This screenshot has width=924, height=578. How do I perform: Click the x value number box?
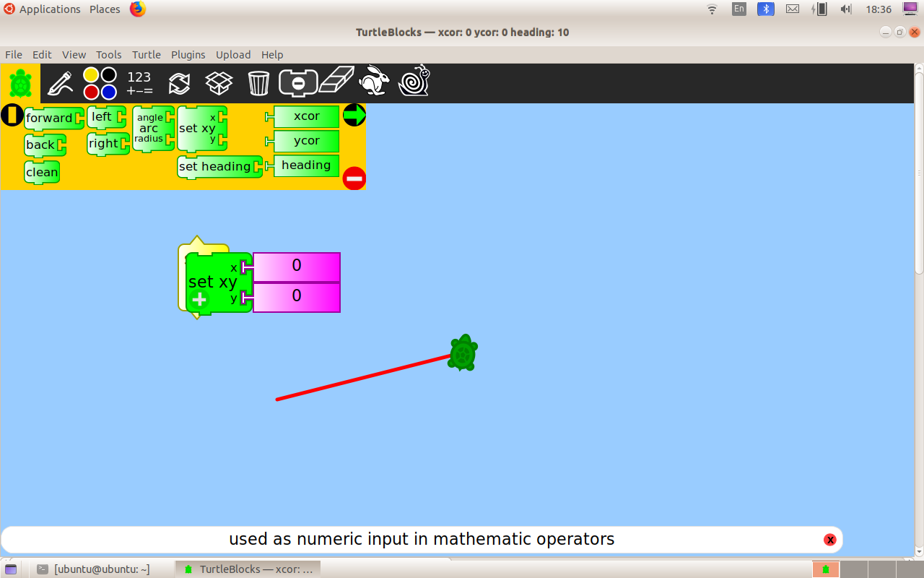pyautogui.click(x=296, y=267)
